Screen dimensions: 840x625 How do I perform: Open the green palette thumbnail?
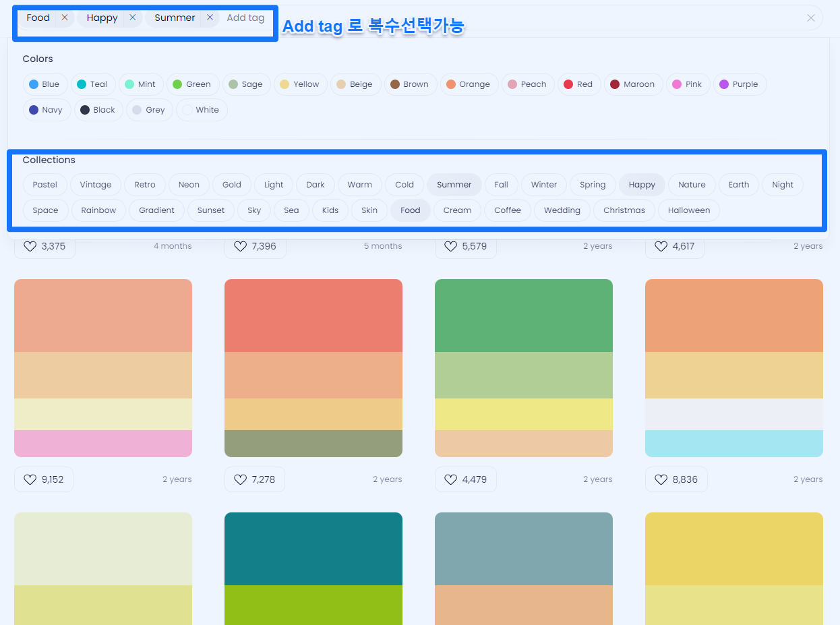524,367
